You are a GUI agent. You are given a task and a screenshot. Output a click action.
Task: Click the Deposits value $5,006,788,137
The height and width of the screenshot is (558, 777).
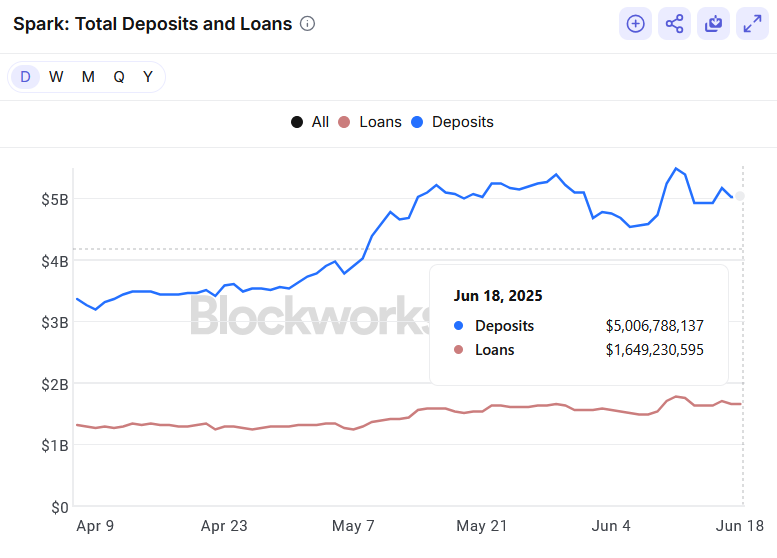pyautogui.click(x=654, y=326)
